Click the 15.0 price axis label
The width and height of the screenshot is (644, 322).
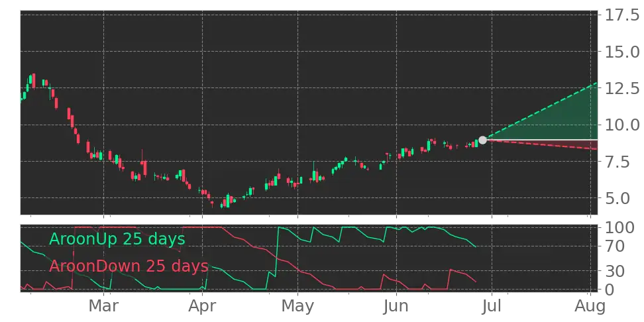[621, 52]
